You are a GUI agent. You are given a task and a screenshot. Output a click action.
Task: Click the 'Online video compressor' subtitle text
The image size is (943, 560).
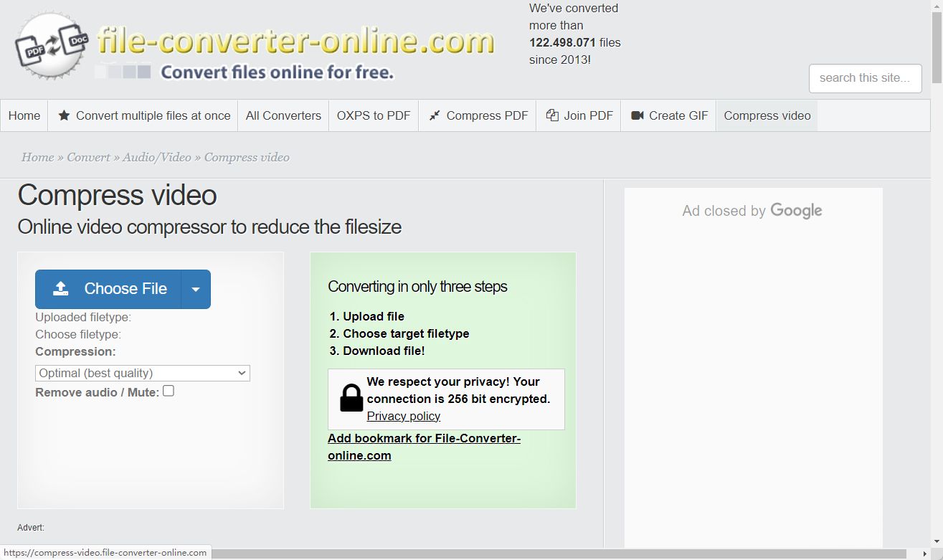tap(209, 227)
